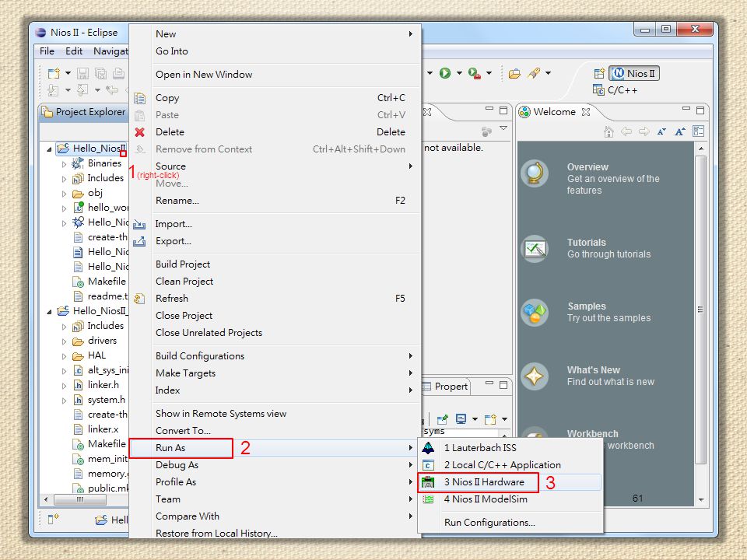
Task: Click the flashlight Search toolbar icon
Action: (x=534, y=73)
